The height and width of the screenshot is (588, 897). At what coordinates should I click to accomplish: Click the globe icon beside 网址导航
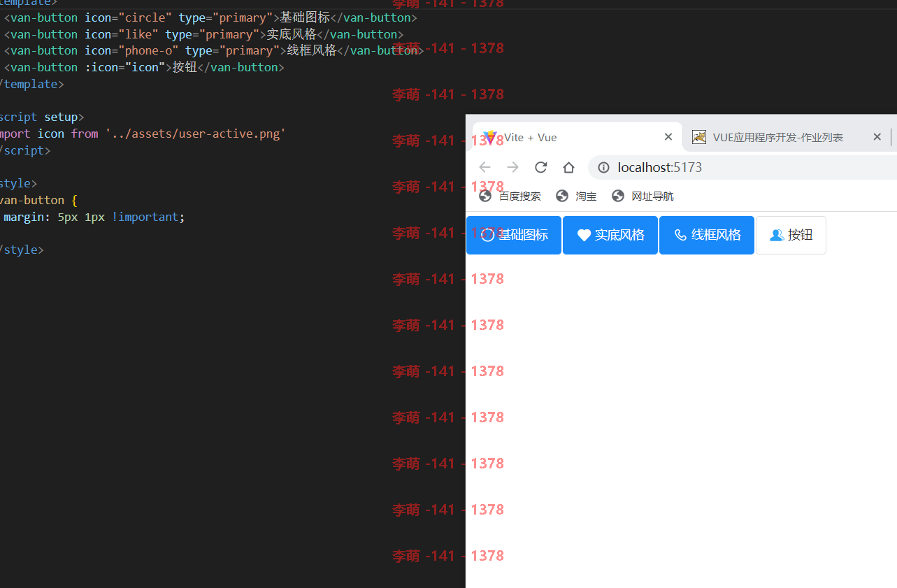[618, 196]
